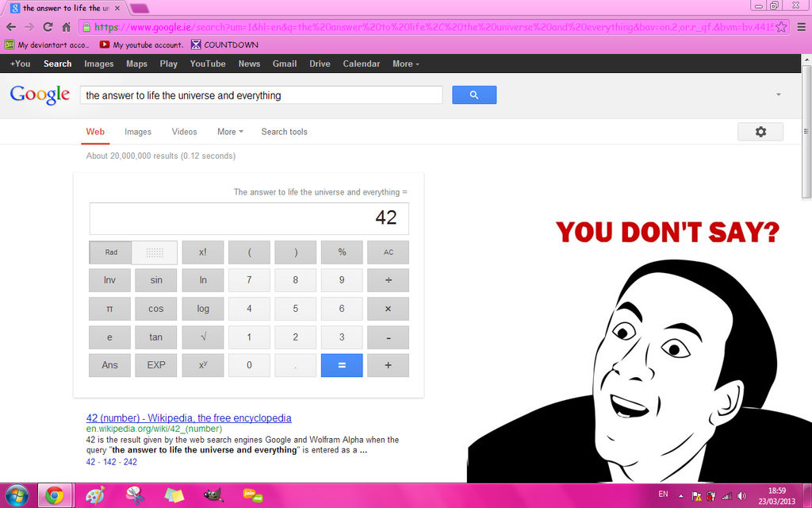Image resolution: width=812 pixels, height=508 pixels.
Task: Open the volume control in the tray
Action: (741, 494)
